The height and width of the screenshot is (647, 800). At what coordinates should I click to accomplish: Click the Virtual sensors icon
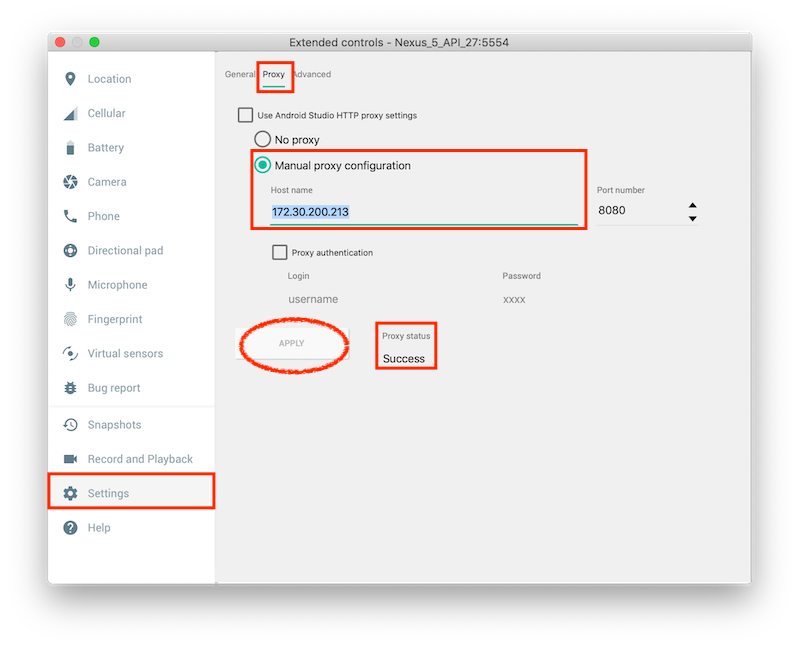coord(70,353)
